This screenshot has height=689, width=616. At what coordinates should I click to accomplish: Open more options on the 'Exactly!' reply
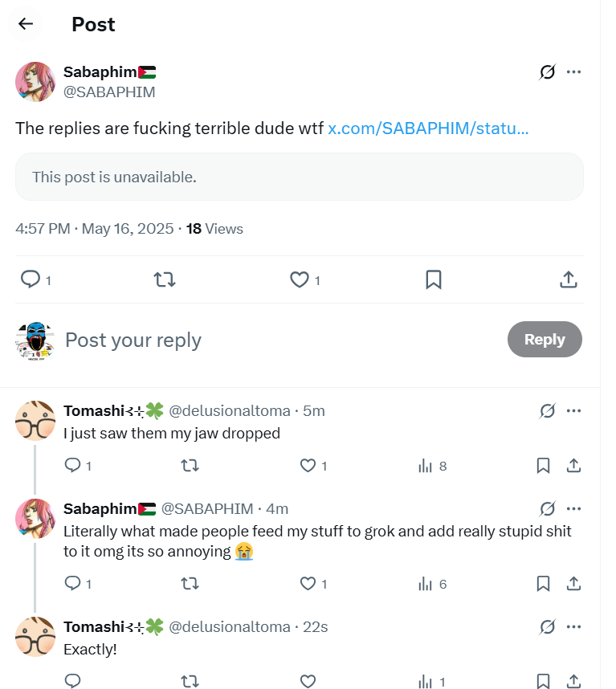pos(573,627)
